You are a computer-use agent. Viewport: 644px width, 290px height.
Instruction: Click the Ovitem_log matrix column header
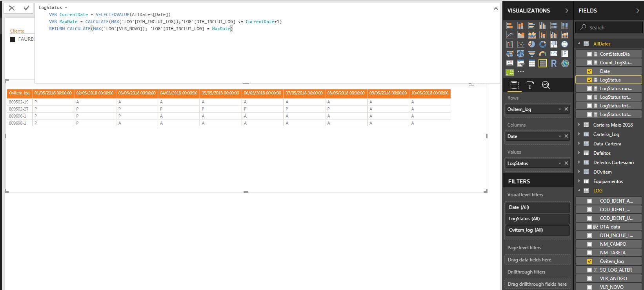click(19, 93)
